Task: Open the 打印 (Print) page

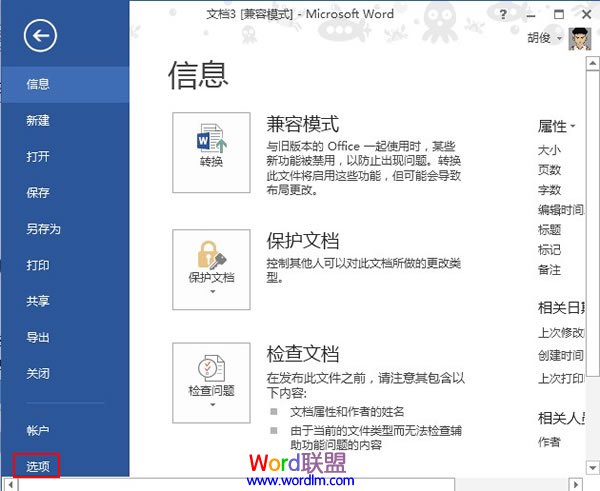Action: point(39,266)
